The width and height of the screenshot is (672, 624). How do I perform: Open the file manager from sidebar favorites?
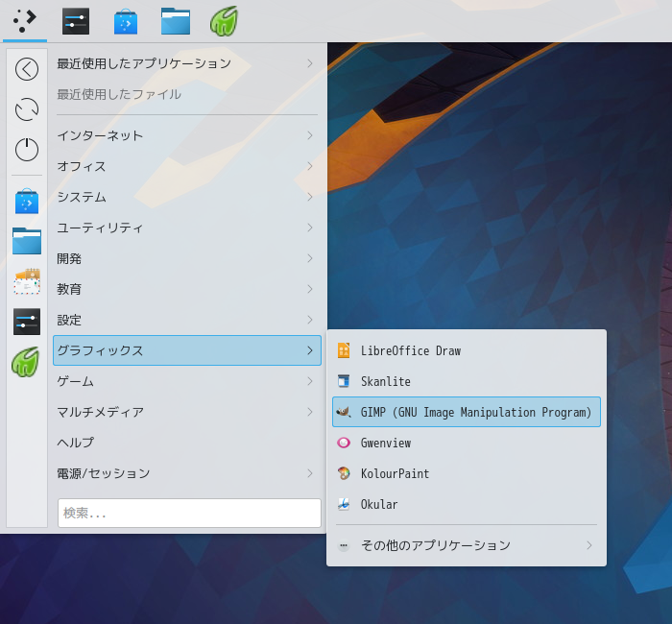click(x=27, y=241)
